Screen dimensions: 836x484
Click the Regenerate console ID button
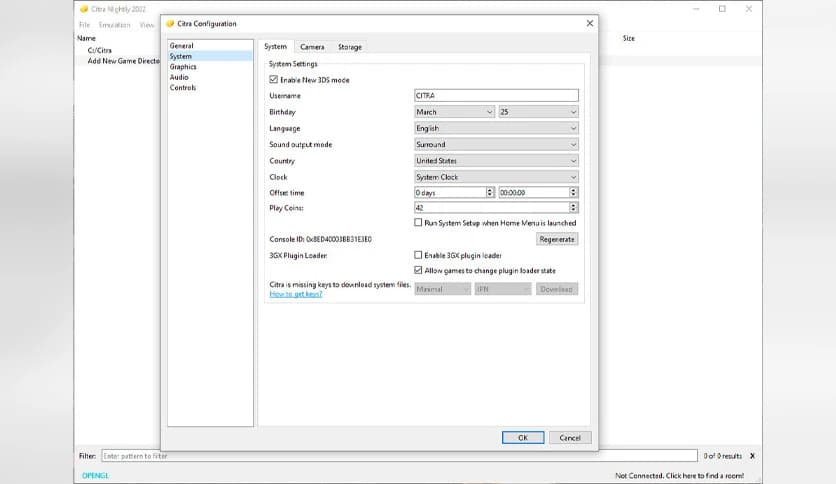point(557,239)
